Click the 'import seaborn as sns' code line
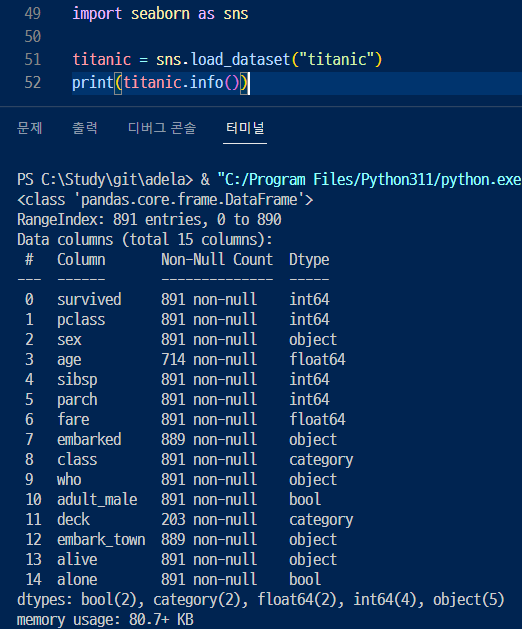 160,14
